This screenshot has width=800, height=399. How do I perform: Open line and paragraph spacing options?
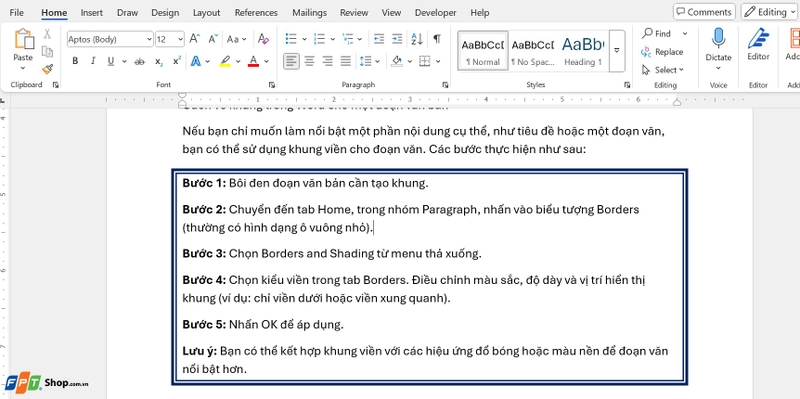365,62
